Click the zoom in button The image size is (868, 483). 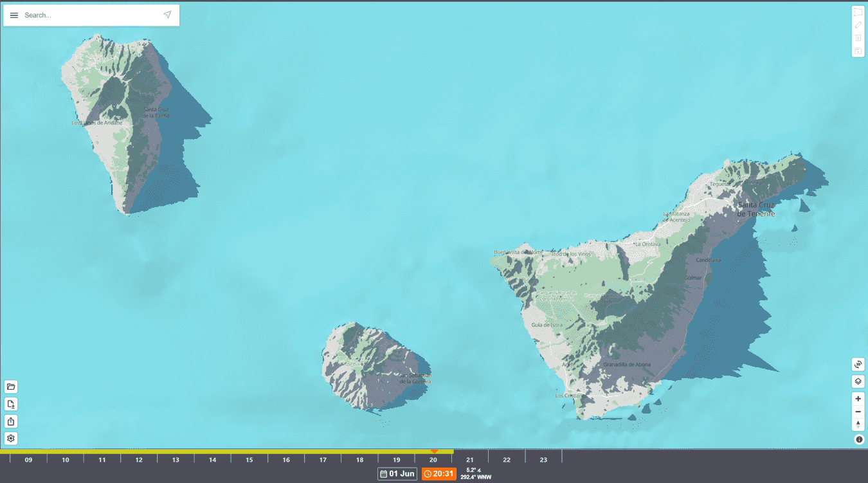coord(858,398)
